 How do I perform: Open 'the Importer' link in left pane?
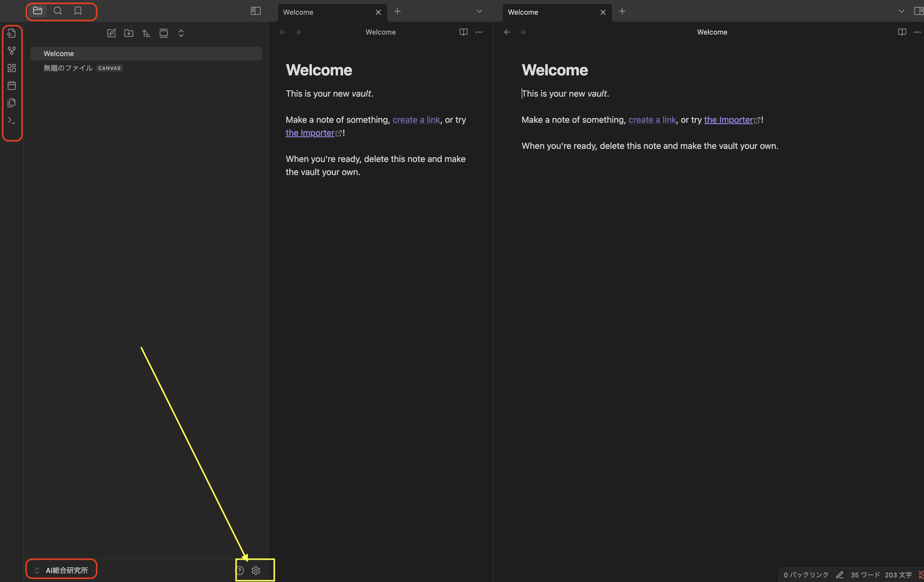click(x=310, y=133)
